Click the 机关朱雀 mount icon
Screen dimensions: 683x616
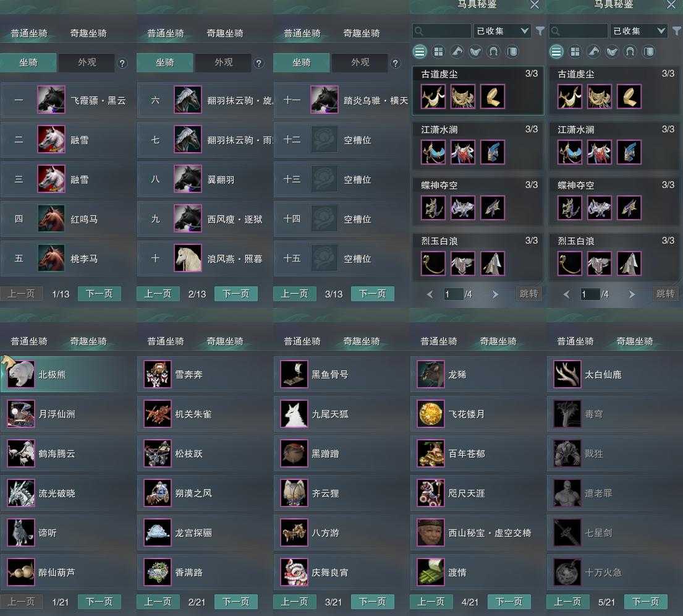point(158,414)
